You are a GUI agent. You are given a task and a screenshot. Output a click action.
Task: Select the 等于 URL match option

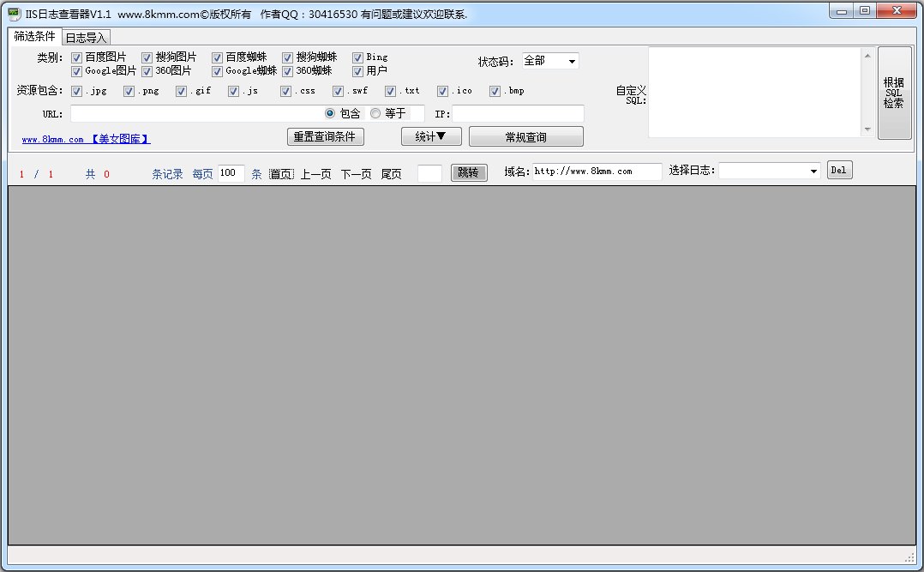pos(375,113)
